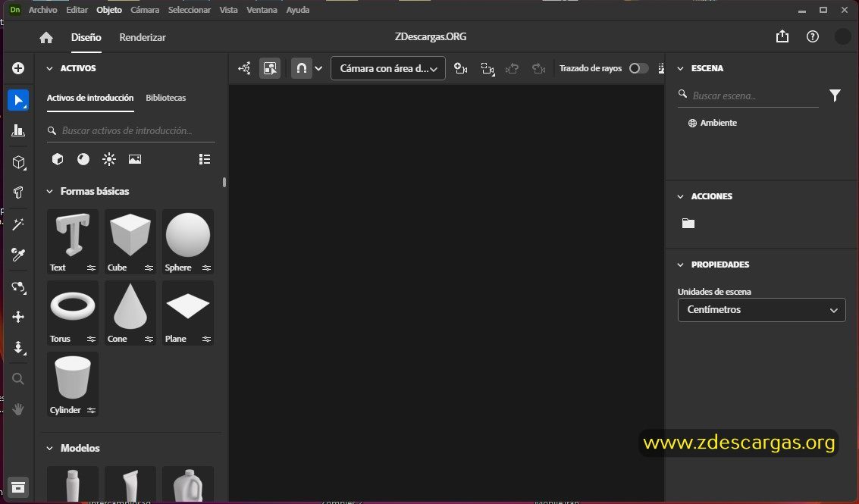Open the Archivo menu
859x504 pixels.
point(42,10)
